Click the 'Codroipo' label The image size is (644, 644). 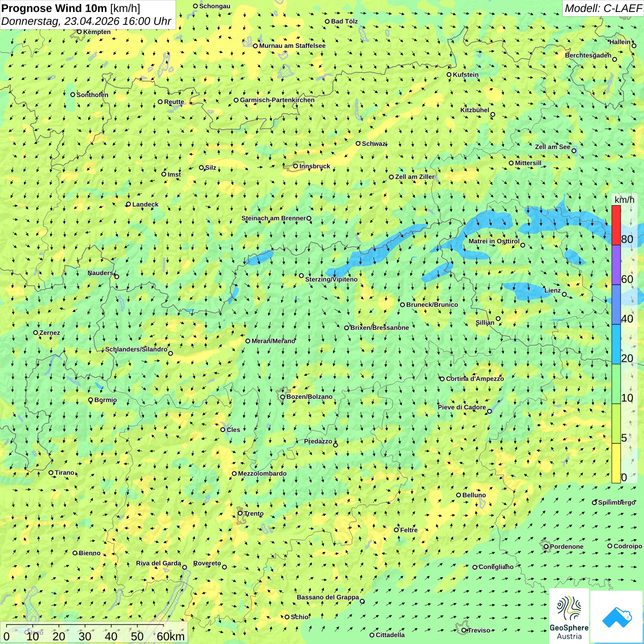tap(627, 546)
